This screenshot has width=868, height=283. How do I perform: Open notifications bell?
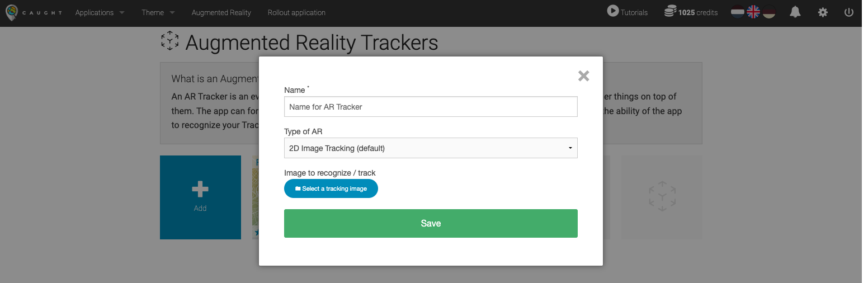click(795, 12)
